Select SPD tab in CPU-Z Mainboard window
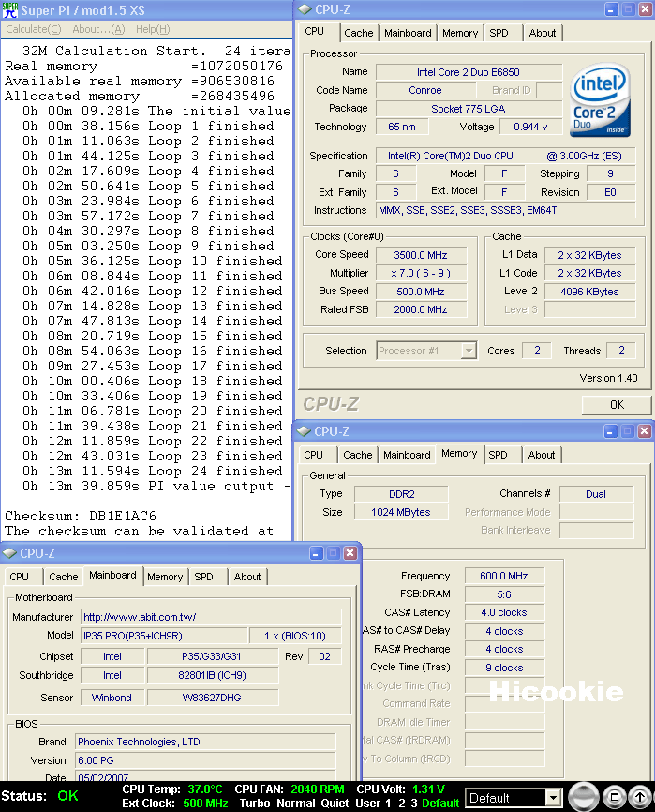 pyautogui.click(x=204, y=577)
